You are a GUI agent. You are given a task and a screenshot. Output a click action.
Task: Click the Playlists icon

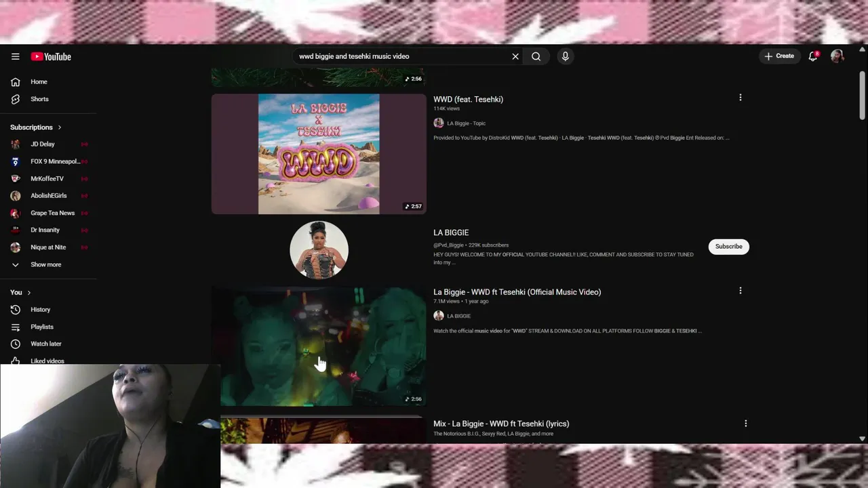click(x=16, y=327)
